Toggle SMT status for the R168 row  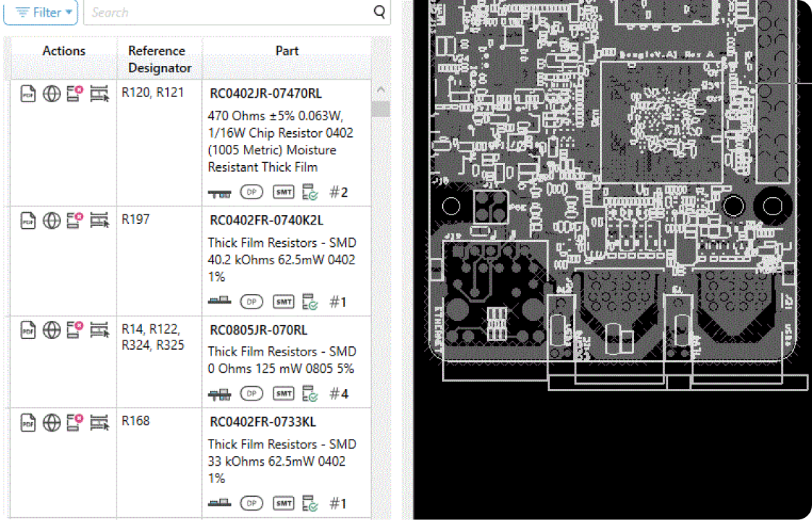point(283,503)
